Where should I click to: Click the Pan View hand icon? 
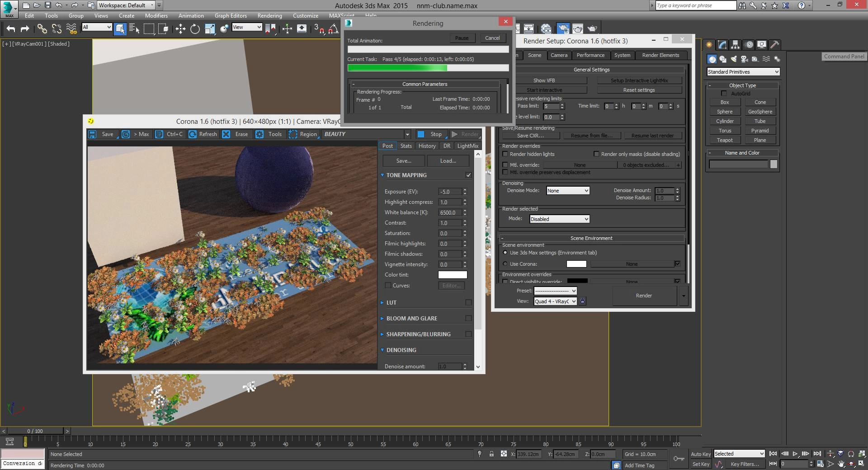pos(841,464)
